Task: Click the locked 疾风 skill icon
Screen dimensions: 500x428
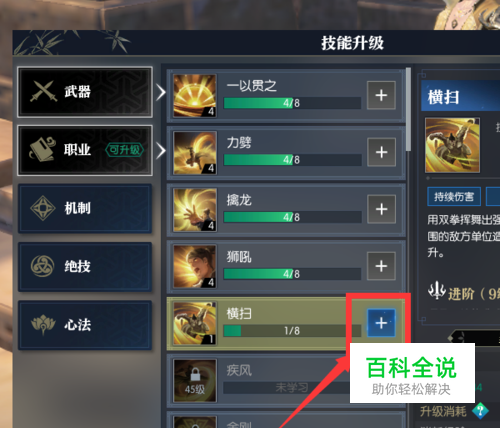Action: pos(195,381)
